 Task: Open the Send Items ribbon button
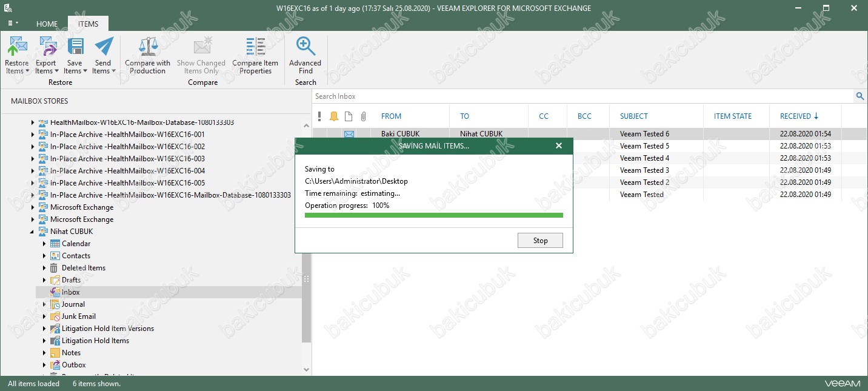[x=103, y=55]
